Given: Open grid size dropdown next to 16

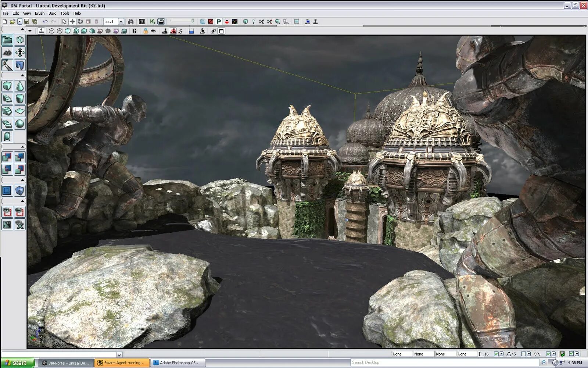Looking at the screenshot, I should [502, 354].
